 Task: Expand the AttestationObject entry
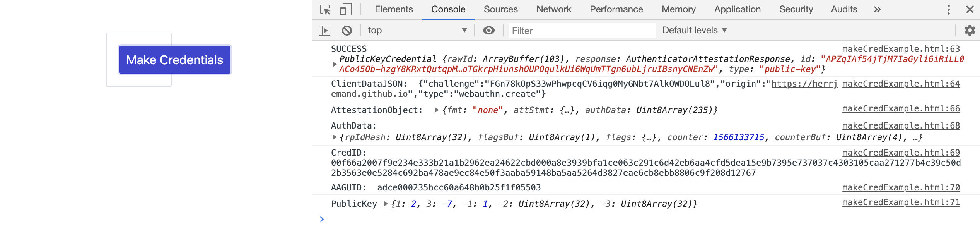click(436, 110)
